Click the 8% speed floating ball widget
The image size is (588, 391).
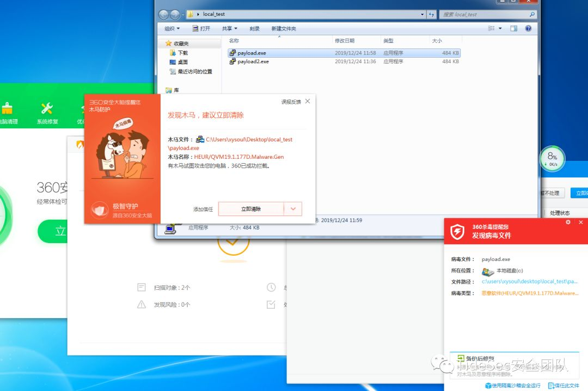click(x=552, y=158)
